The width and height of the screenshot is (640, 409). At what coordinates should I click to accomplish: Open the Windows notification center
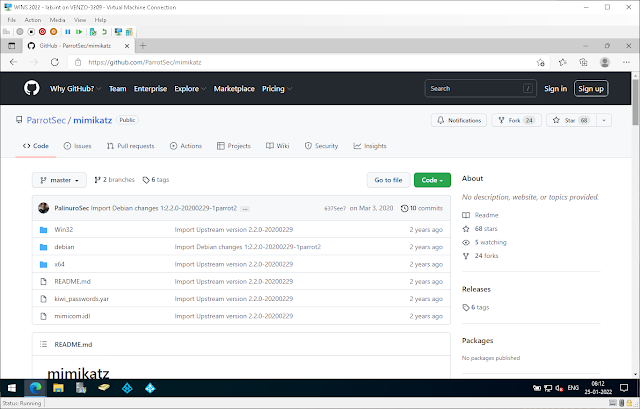click(624, 388)
